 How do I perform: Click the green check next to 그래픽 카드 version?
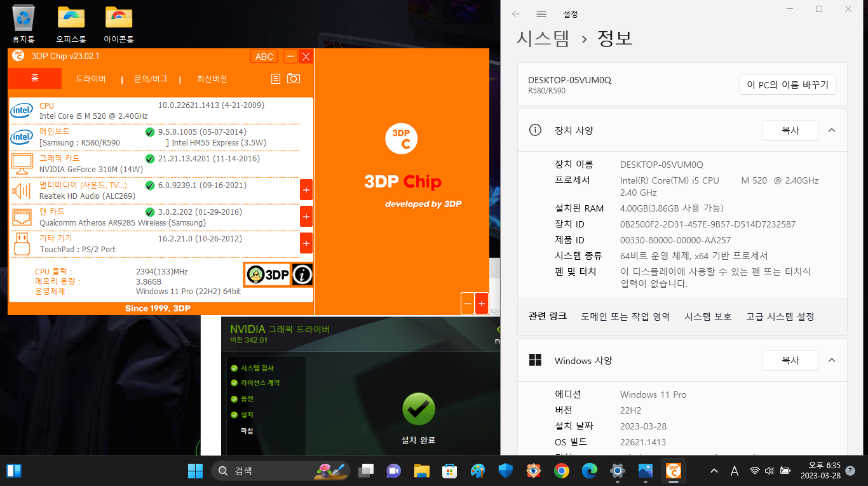[150, 159]
